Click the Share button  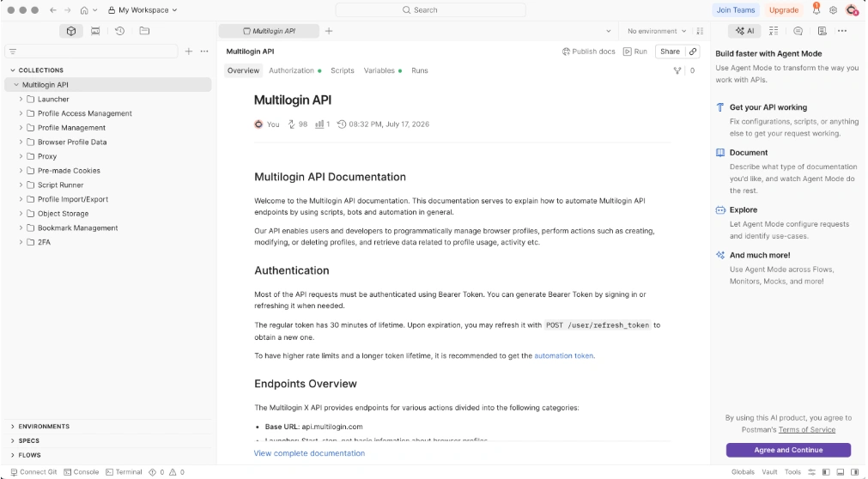tap(670, 52)
